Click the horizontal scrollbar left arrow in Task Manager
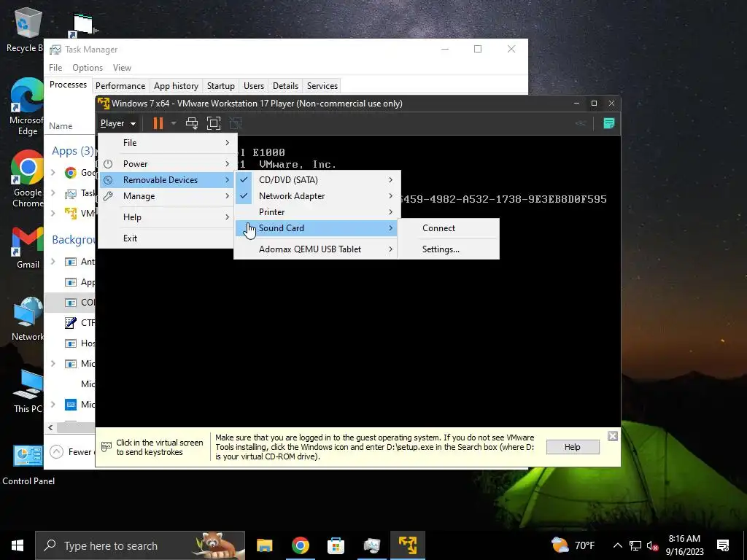The width and height of the screenshot is (747, 560). (x=50, y=427)
